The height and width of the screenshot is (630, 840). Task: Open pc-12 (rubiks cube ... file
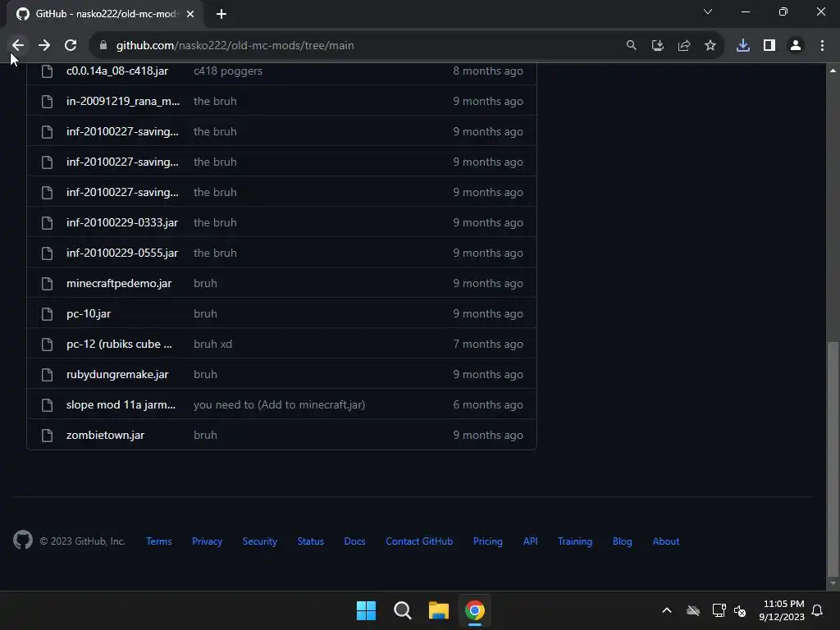(120, 344)
